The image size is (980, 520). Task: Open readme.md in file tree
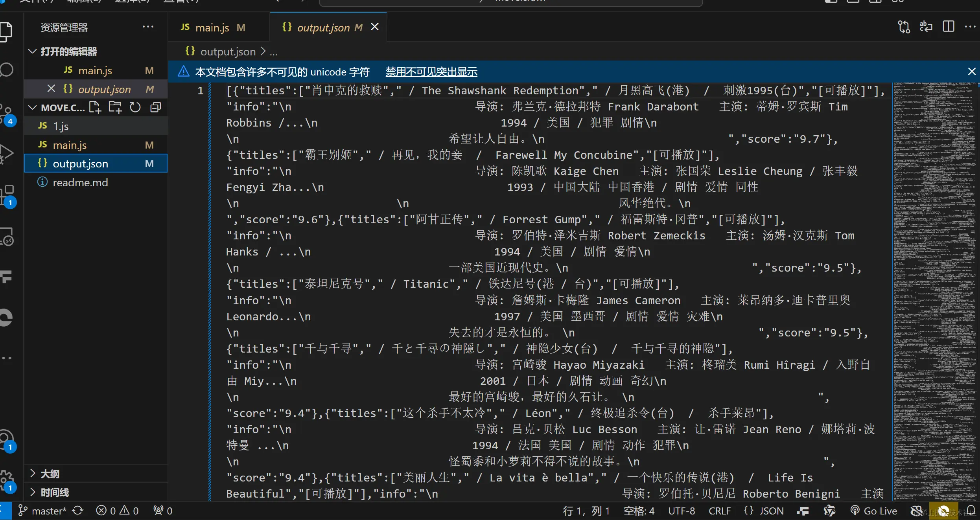[80, 182]
